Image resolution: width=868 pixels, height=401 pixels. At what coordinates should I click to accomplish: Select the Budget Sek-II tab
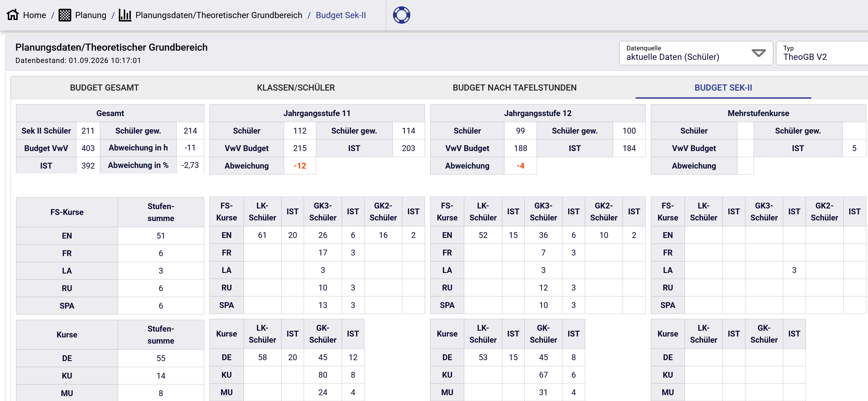click(x=723, y=88)
